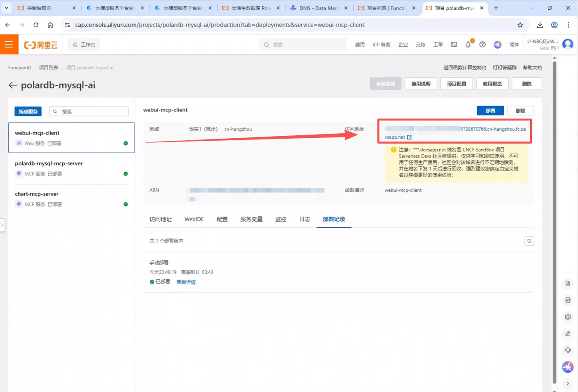The image size is (578, 392).
Task: Open a new browser tab
Action: (x=496, y=8)
